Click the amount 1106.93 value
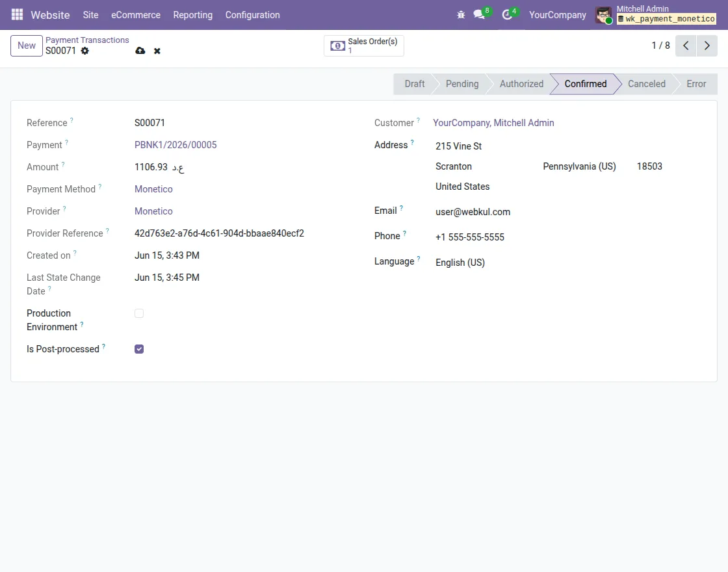Screen dimensions: 728x572 click(151, 167)
